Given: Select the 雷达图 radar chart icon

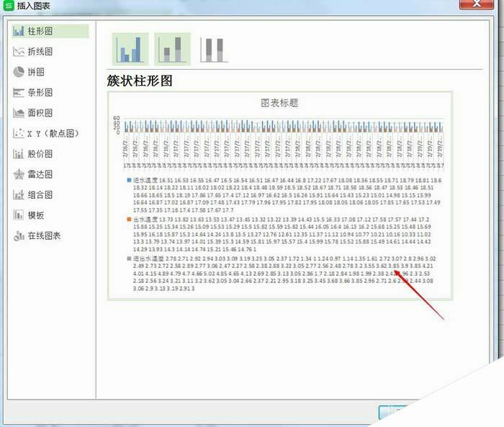Looking at the screenshot, I should tap(19, 174).
